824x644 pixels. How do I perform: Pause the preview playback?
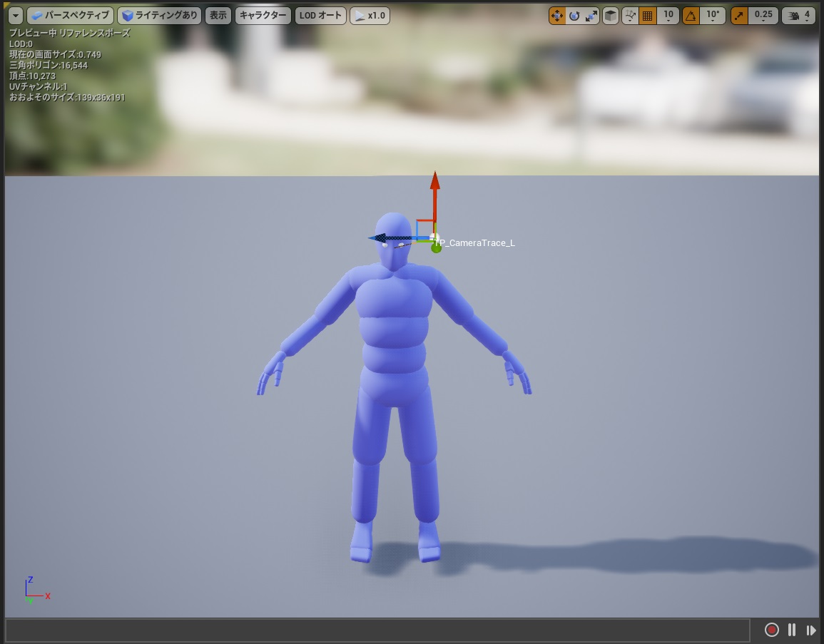(792, 629)
